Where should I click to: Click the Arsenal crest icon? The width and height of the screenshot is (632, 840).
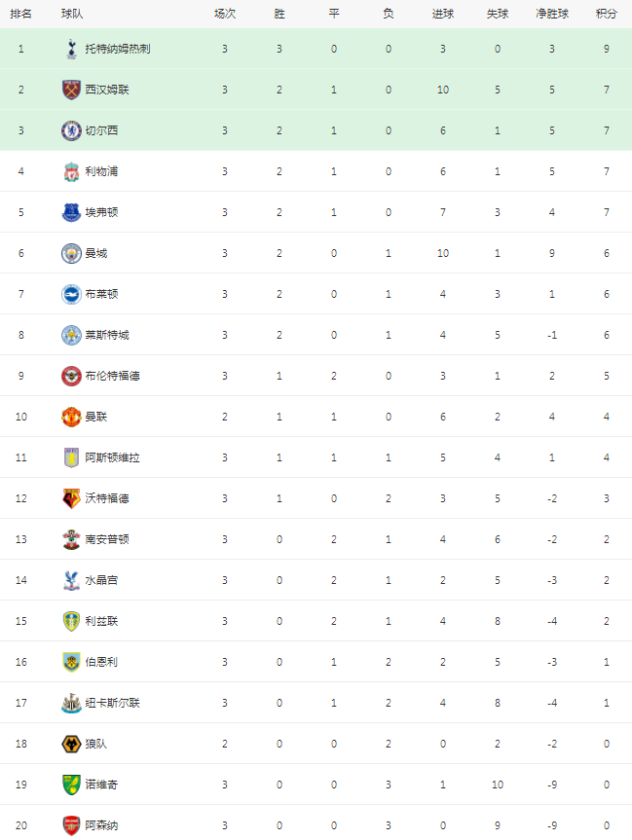point(71,825)
